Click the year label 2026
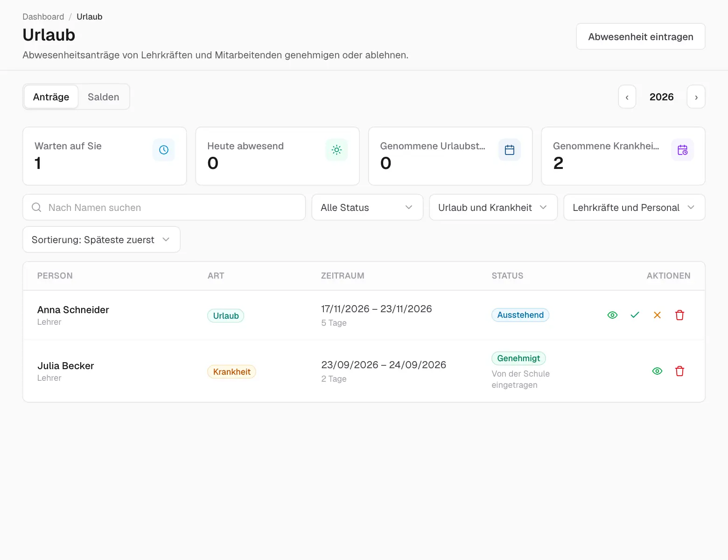728x560 pixels. (x=662, y=97)
